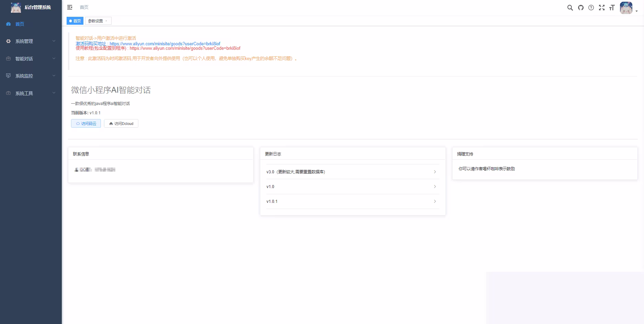Click the 当前版本: v1.0.1 text

[x=86, y=113]
